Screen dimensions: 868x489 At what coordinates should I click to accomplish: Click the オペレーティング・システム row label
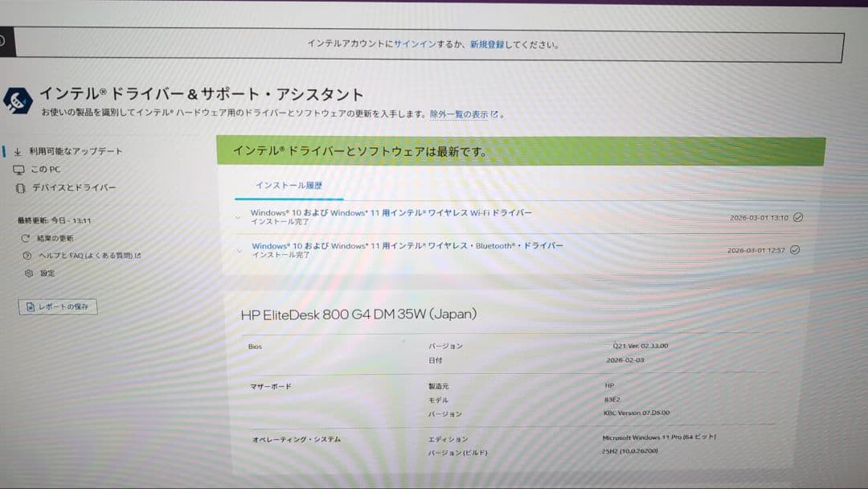pyautogui.click(x=296, y=439)
